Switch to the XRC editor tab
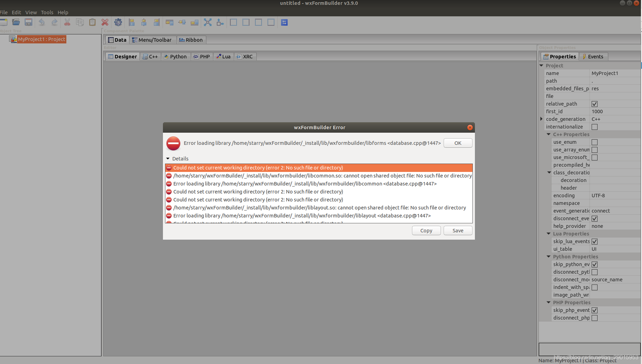The image size is (642, 364). click(x=245, y=57)
